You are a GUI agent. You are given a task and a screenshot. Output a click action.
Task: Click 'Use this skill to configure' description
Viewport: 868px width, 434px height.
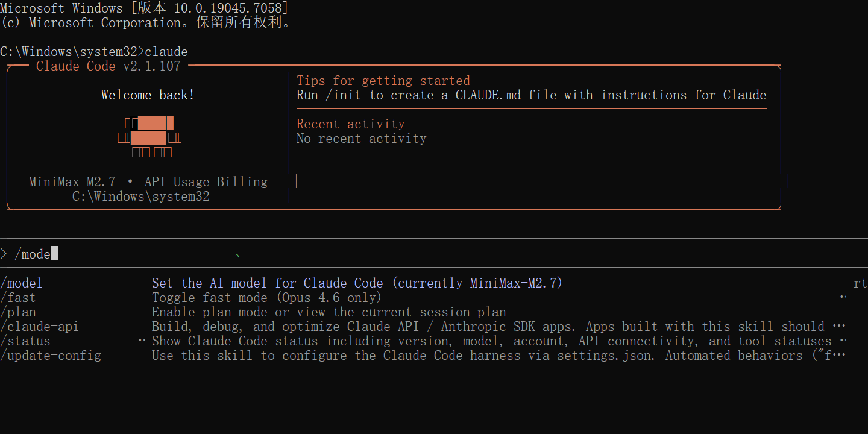(499, 356)
